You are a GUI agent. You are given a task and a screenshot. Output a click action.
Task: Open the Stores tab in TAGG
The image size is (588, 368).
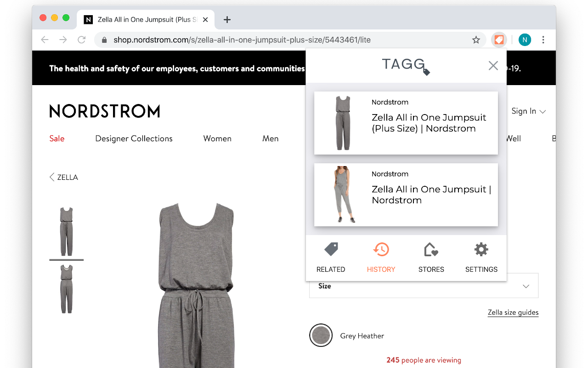coord(431,258)
